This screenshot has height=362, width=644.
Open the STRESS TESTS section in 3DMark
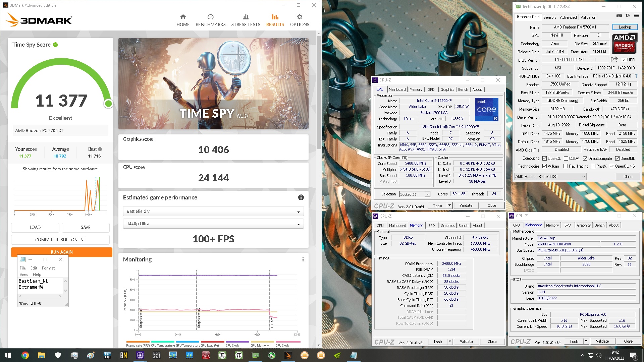tap(246, 20)
